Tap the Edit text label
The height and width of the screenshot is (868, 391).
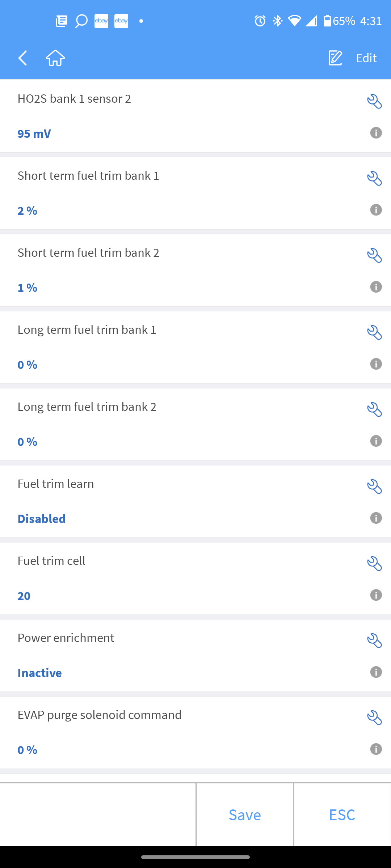pos(366,58)
